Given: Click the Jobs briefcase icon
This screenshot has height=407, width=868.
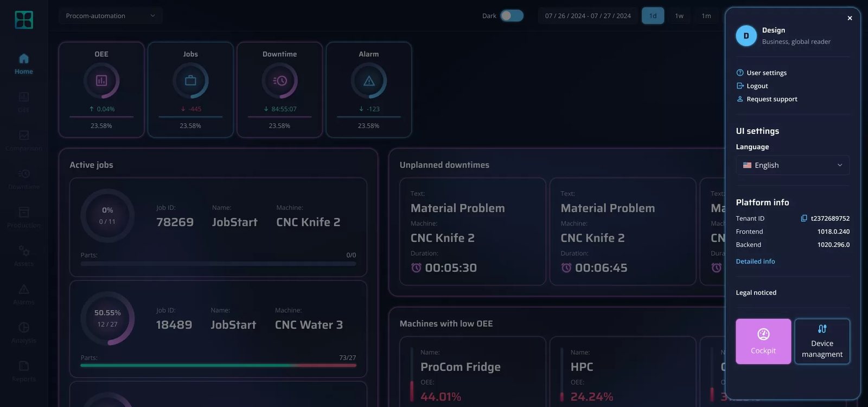Looking at the screenshot, I should pos(190,80).
